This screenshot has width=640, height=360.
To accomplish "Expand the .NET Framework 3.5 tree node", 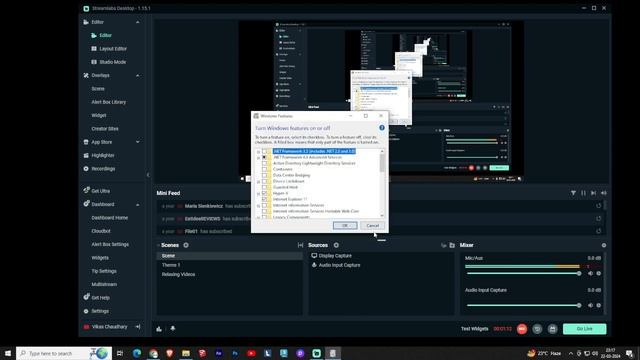I will [258, 151].
